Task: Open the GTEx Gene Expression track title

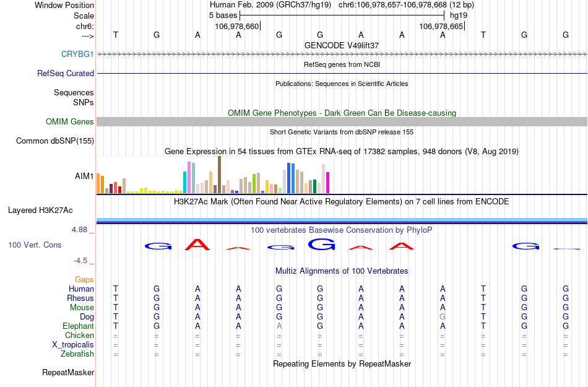Action: pyautogui.click(x=342, y=152)
